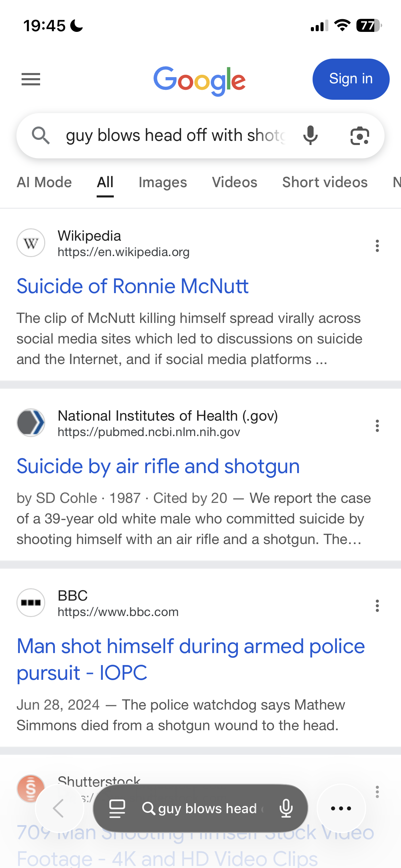401x868 pixels.
Task: Open the AI Mode tab
Action: (x=45, y=182)
